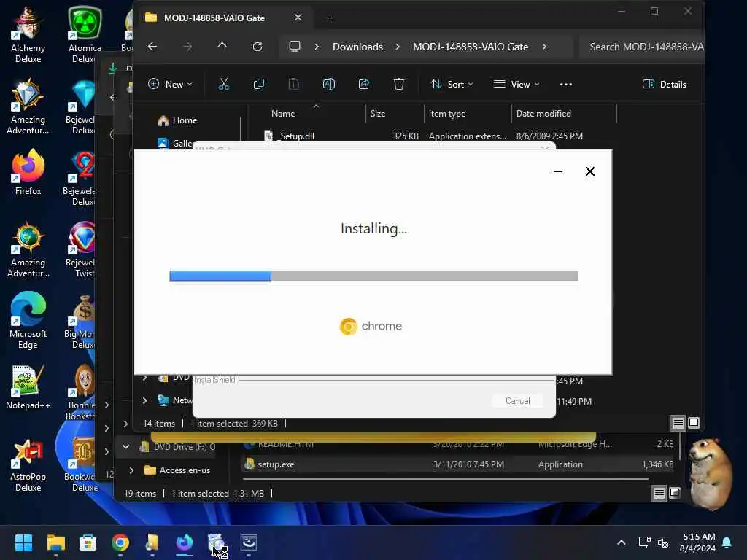Open File Explorer from the taskbar
This screenshot has height=560, width=747.
click(x=55, y=542)
